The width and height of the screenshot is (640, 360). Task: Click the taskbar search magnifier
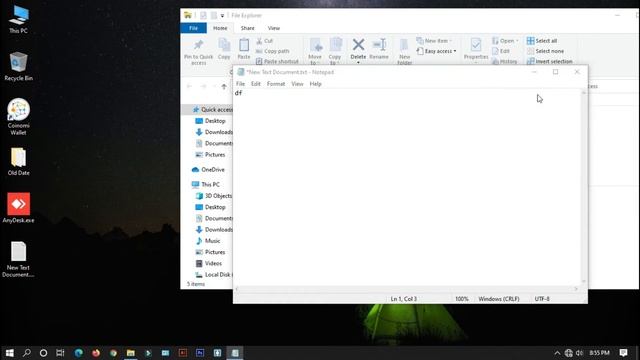click(x=27, y=353)
